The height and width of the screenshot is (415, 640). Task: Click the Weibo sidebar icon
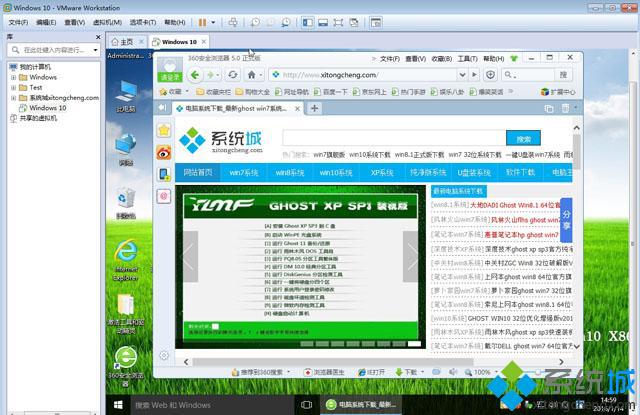(x=164, y=153)
